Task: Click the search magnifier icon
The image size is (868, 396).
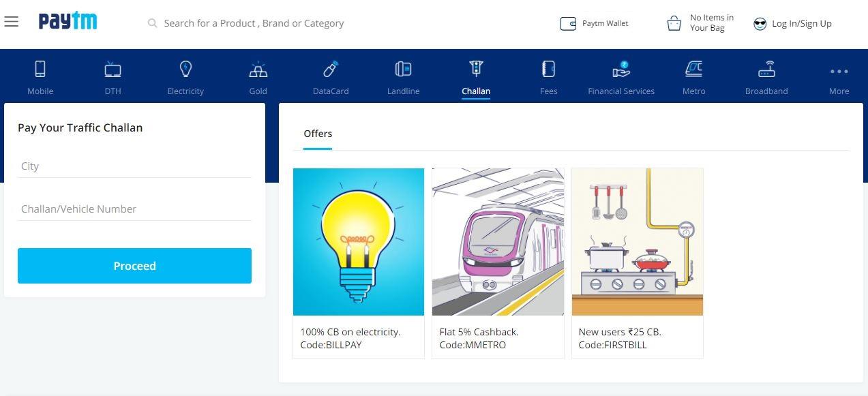Action: click(x=153, y=23)
